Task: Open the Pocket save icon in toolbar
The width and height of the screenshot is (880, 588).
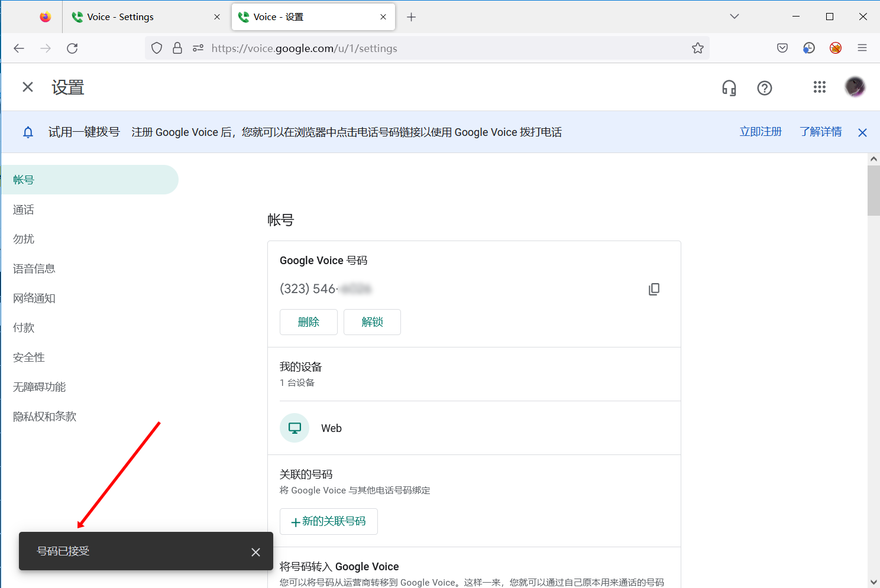Action: point(782,48)
